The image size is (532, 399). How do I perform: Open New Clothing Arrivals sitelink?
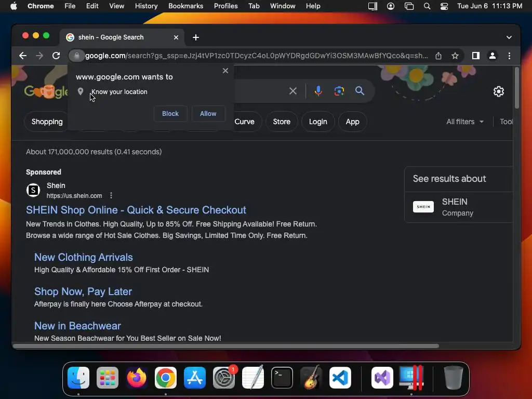coord(84,257)
